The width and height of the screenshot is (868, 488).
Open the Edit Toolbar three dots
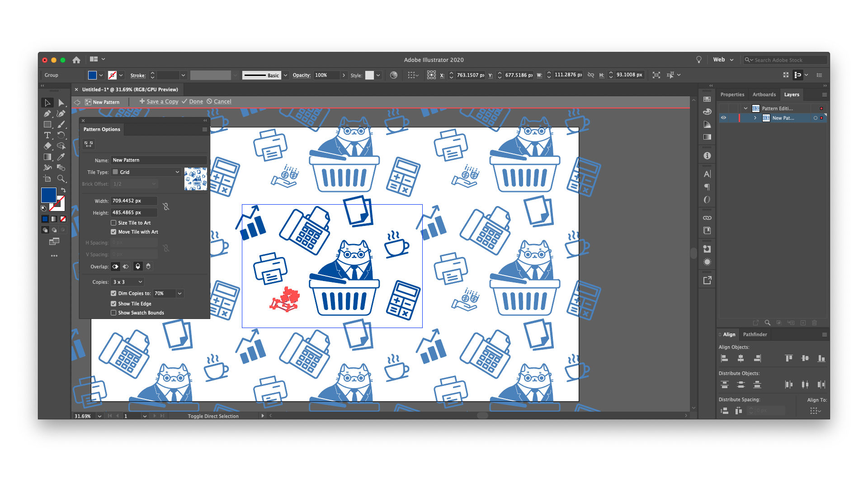(x=54, y=256)
